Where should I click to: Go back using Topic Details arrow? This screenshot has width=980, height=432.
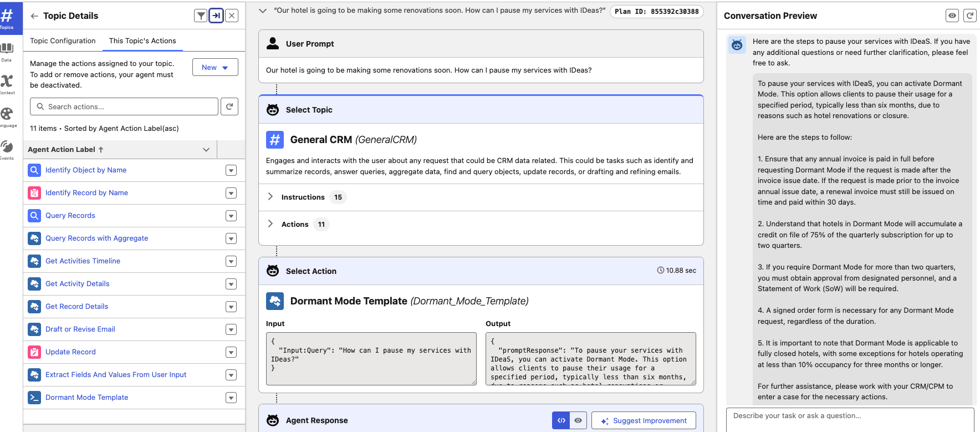point(34,16)
